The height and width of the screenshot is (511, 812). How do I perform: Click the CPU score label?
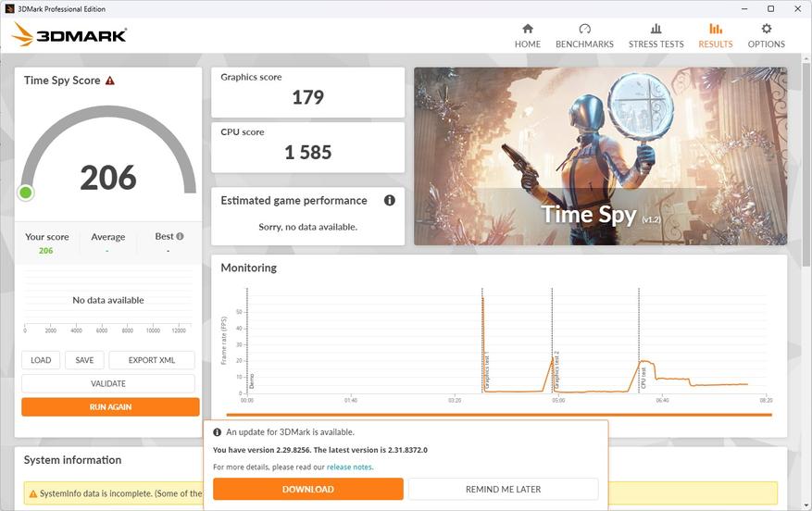(243, 132)
